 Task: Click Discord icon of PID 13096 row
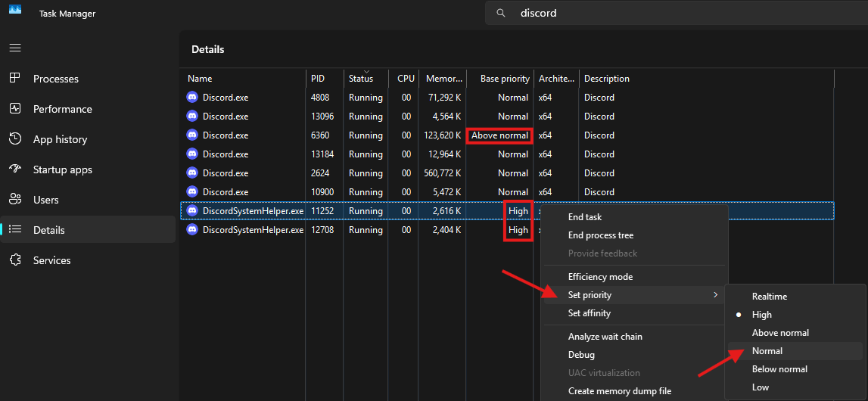(192, 117)
